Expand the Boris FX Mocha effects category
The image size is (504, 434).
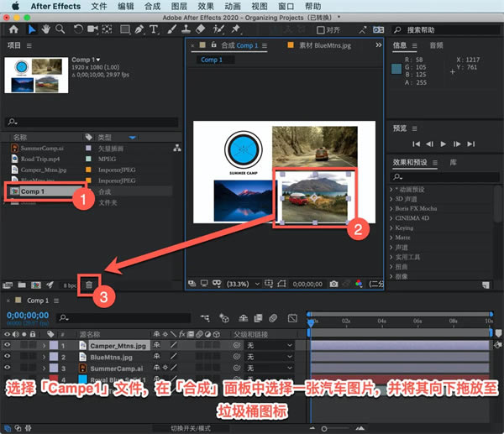click(x=391, y=208)
